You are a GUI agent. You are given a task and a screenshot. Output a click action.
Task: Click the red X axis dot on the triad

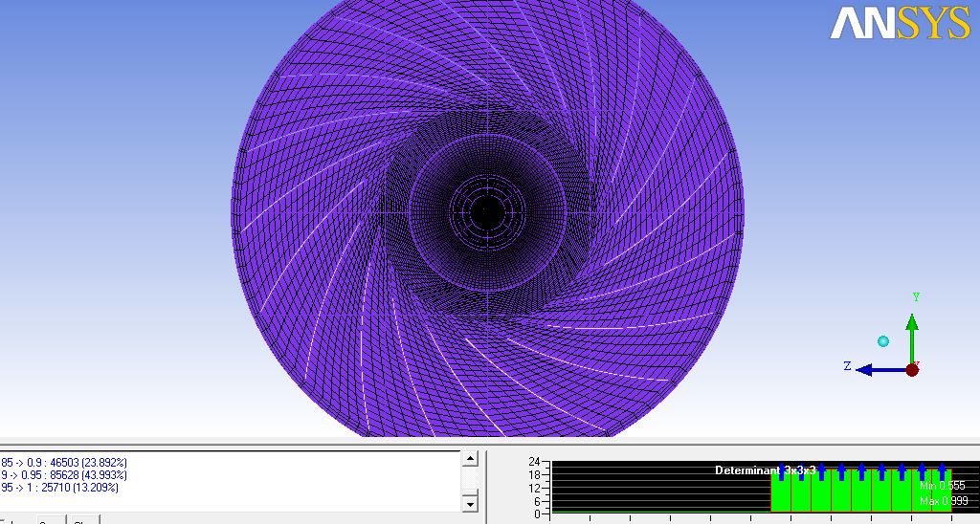coord(912,369)
